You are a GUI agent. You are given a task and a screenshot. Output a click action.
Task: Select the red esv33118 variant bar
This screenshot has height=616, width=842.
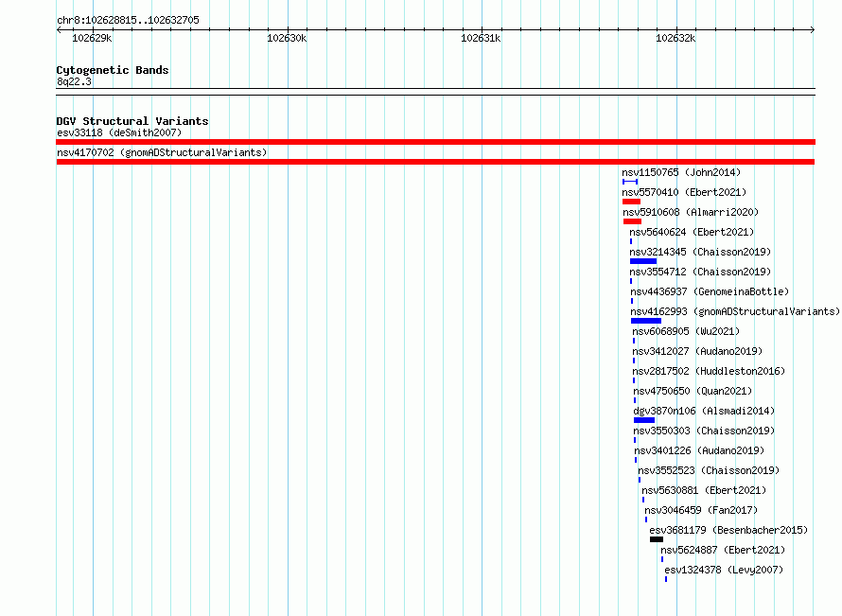point(435,142)
